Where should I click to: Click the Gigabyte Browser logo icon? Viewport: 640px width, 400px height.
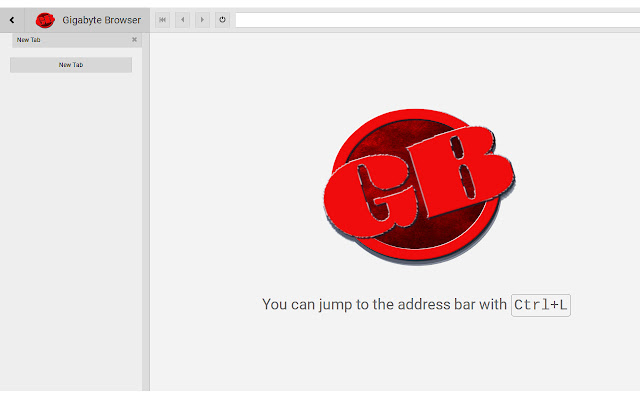coord(45,20)
